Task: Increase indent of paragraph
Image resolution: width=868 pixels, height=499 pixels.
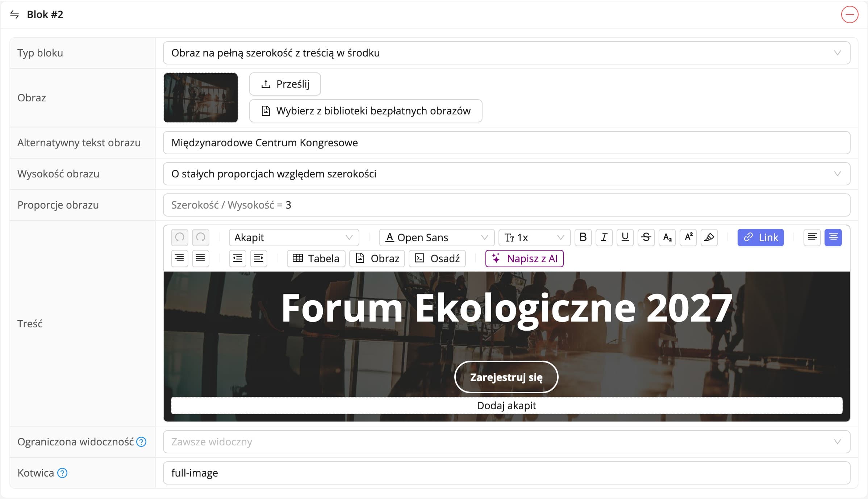Action: coord(259,259)
